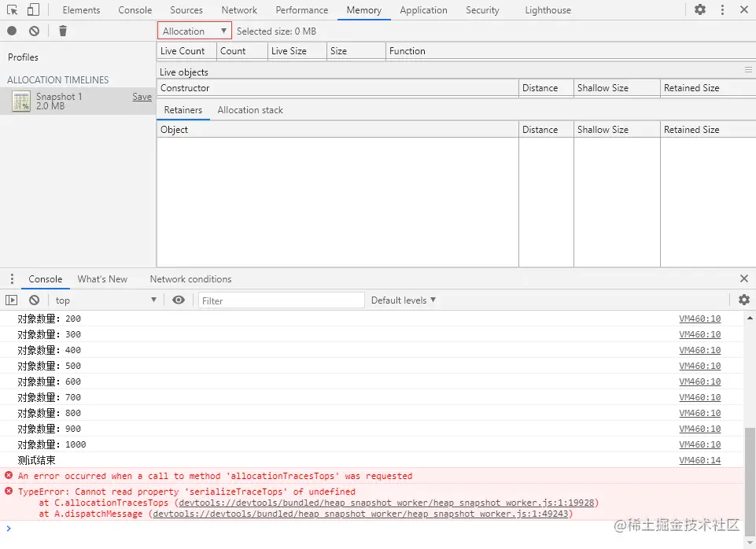
Task: Open the drawer's three-dot more tools menu
Action: pos(12,278)
